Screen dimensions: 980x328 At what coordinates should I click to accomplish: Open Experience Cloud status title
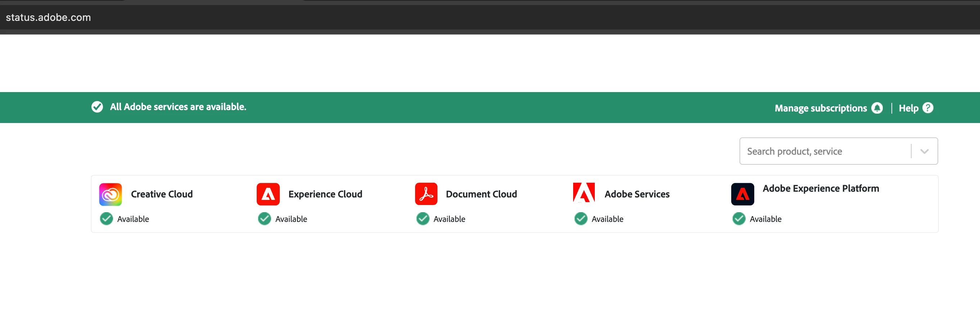325,194
